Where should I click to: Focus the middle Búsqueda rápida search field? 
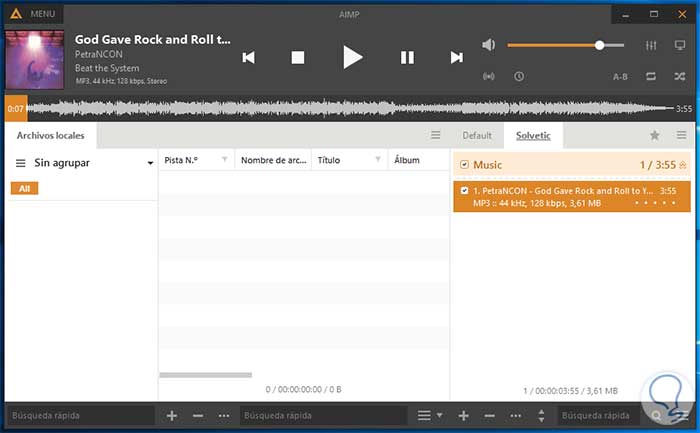[323, 416]
